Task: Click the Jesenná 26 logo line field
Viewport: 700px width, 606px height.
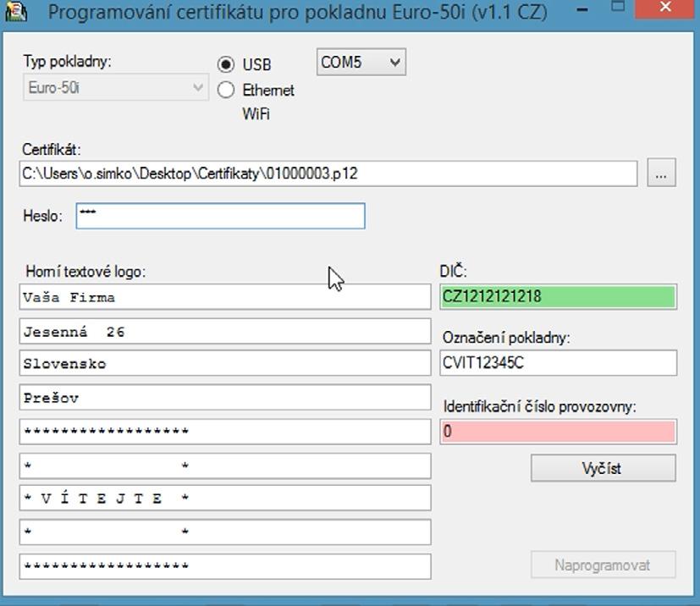Action: coord(225,331)
